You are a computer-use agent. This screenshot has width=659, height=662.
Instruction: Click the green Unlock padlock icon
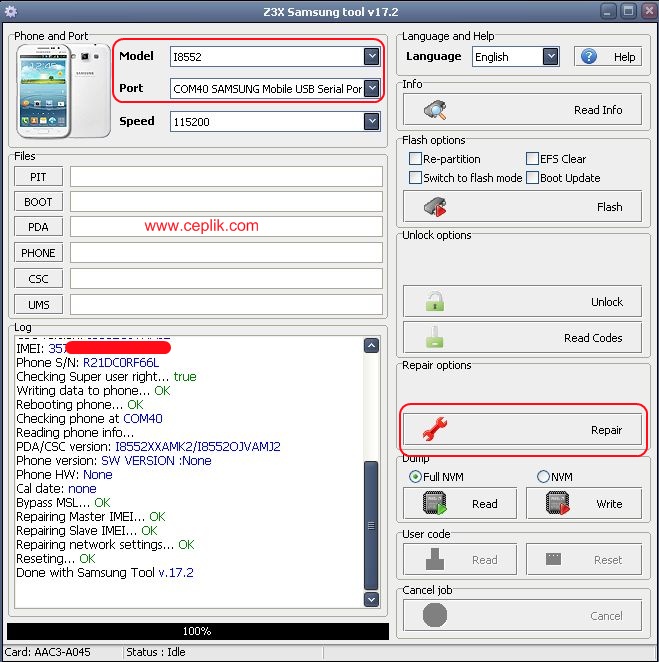tap(435, 301)
